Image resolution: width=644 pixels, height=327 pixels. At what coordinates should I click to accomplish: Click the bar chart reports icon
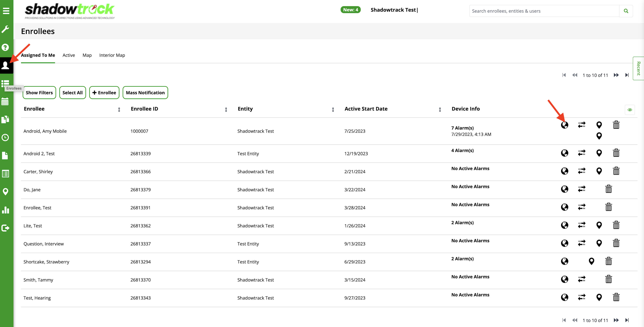click(5, 210)
